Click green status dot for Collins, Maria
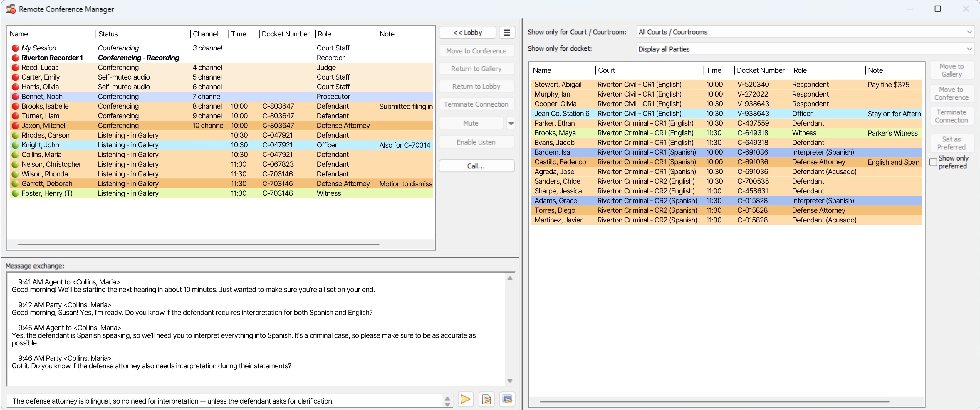 coord(15,155)
